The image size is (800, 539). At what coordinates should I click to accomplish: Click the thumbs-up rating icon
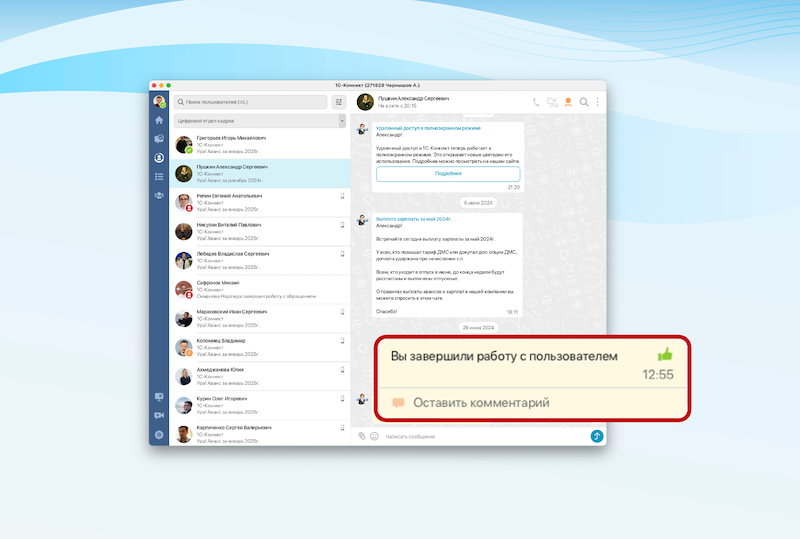(x=665, y=355)
